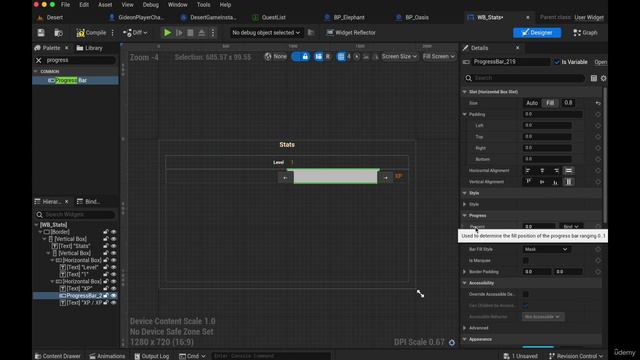Collapse the Padding property group
Image resolution: width=640 pixels, height=360 pixels.
pyautogui.click(x=464, y=114)
